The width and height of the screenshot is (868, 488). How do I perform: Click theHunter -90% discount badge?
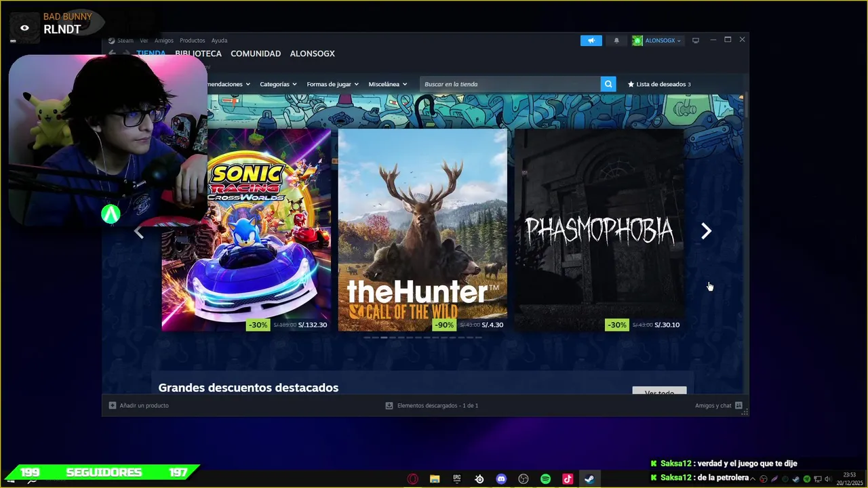point(445,325)
